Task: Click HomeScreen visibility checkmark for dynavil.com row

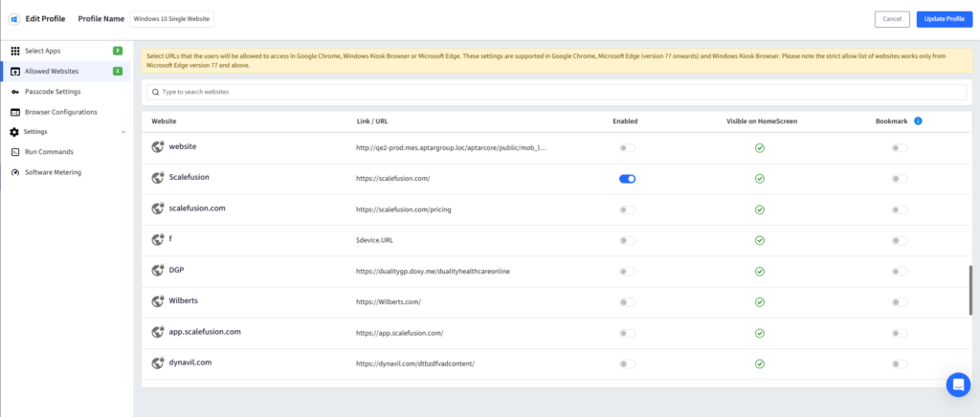Action: [x=759, y=364]
